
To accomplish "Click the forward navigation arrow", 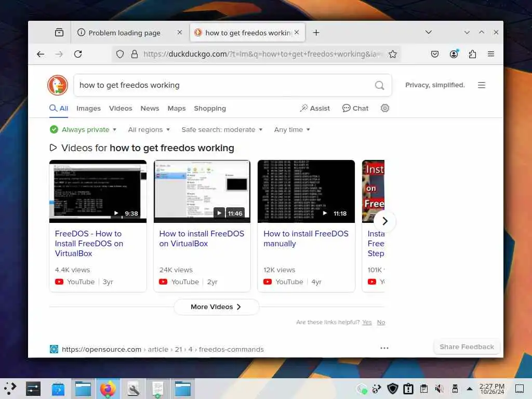I will click(59, 54).
